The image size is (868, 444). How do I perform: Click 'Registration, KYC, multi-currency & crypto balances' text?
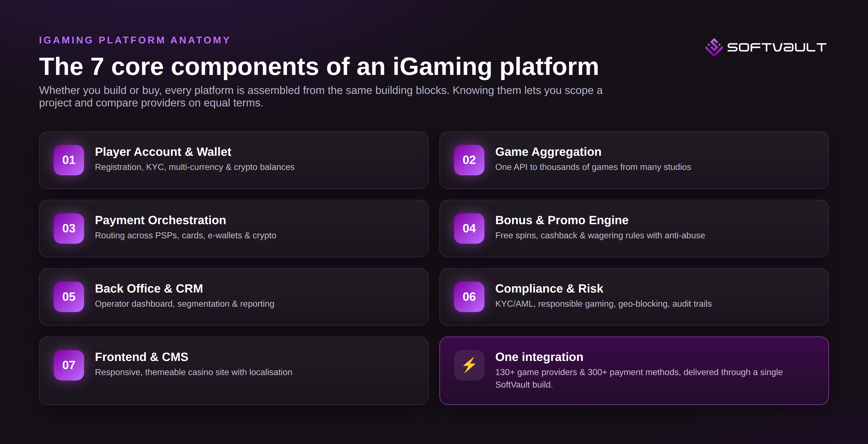point(195,167)
